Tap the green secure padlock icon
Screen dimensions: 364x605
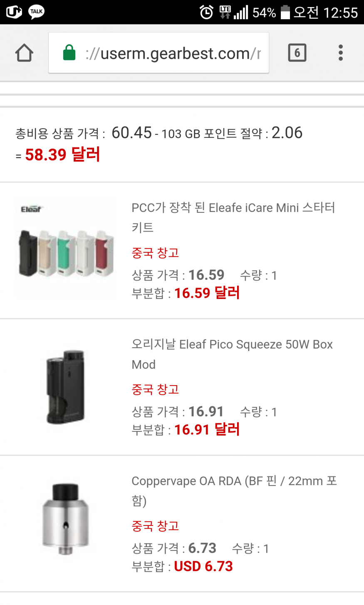tap(69, 53)
